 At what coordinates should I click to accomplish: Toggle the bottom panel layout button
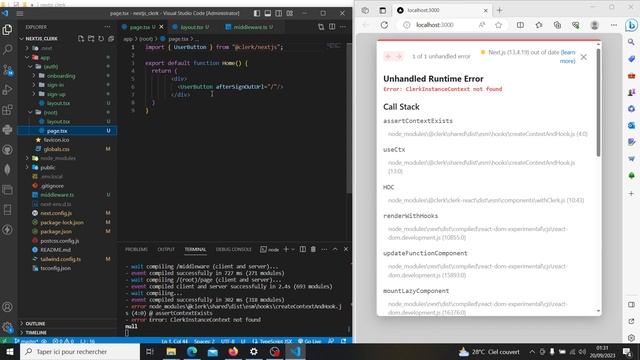coord(268,13)
